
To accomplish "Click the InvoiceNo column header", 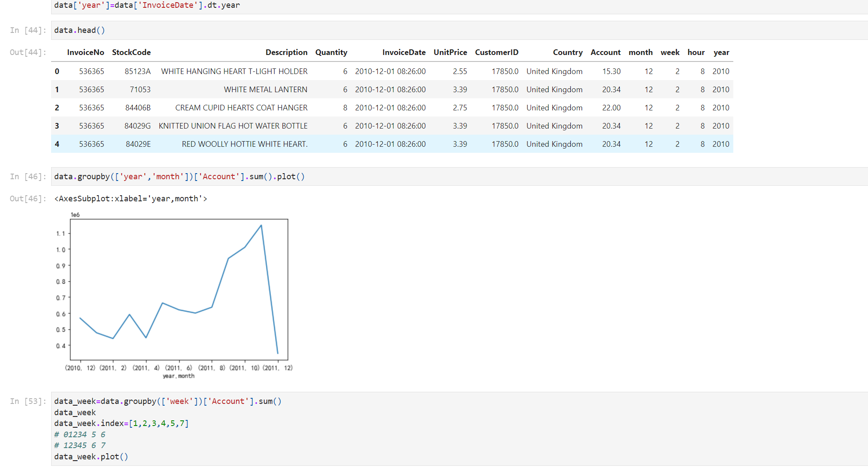I will (85, 52).
